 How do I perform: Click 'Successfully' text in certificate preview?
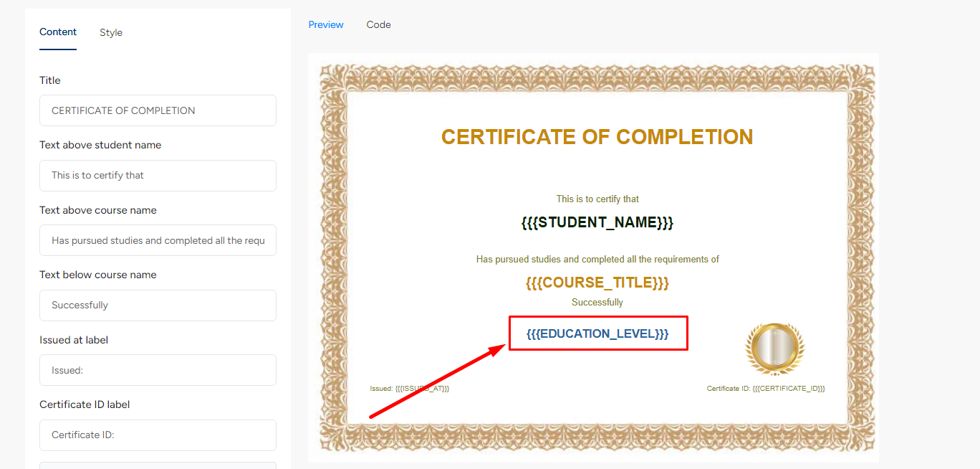(597, 303)
